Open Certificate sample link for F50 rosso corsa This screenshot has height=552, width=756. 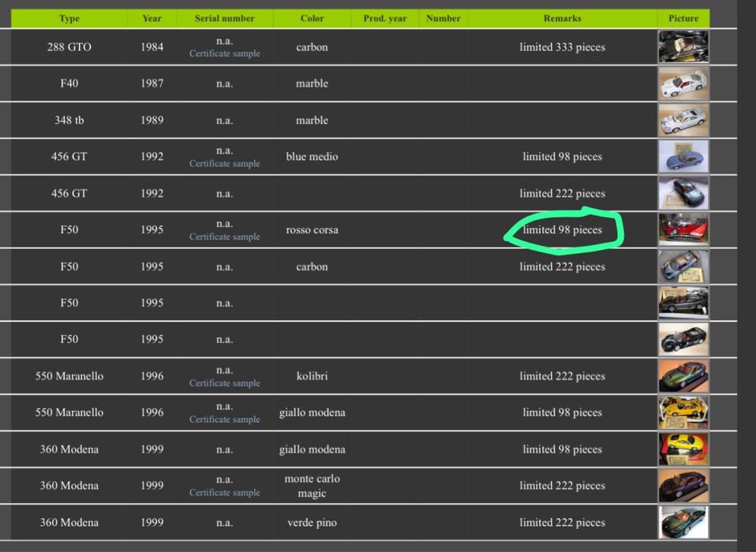coord(224,237)
